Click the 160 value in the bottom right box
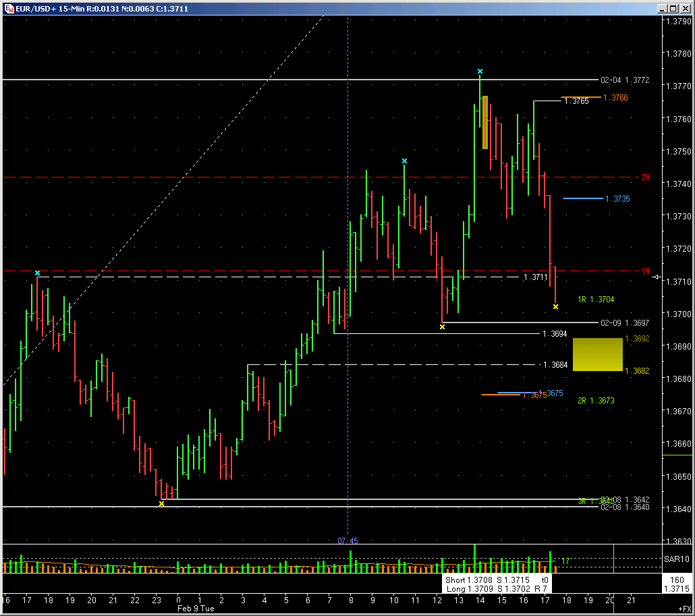The width and height of the screenshot is (695, 616). (x=677, y=580)
